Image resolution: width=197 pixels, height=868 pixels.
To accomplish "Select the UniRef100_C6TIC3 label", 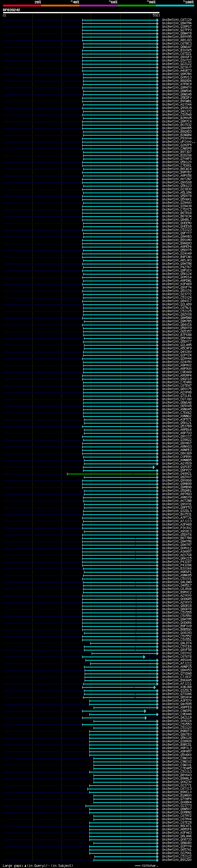I will tap(176, 789).
